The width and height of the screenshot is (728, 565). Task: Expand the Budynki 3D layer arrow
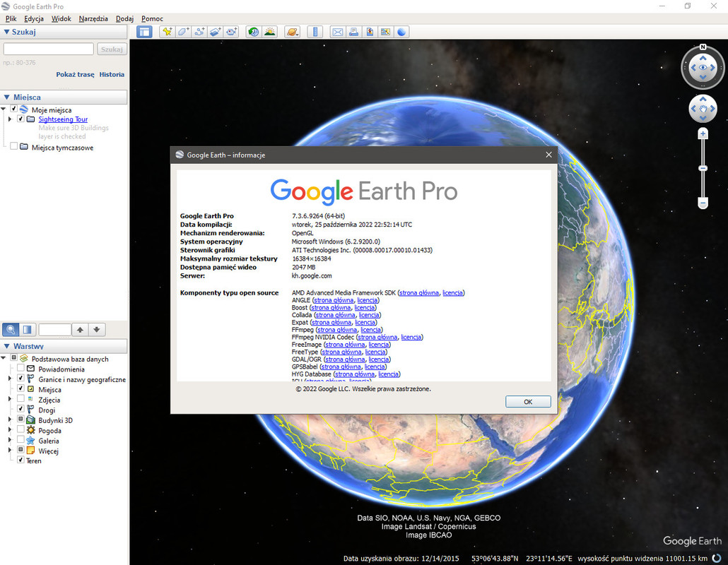click(10, 420)
